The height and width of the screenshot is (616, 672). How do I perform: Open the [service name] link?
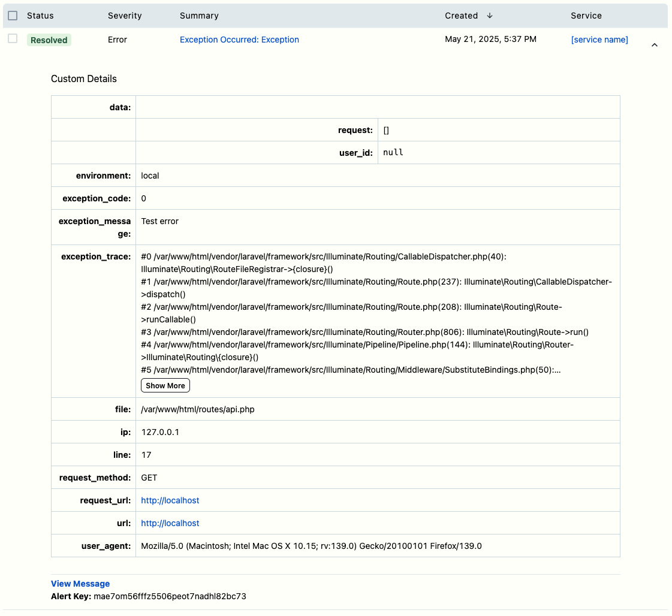tap(599, 40)
